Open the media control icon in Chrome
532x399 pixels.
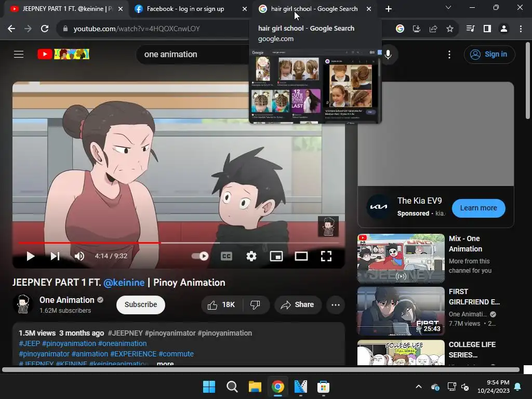click(x=470, y=29)
